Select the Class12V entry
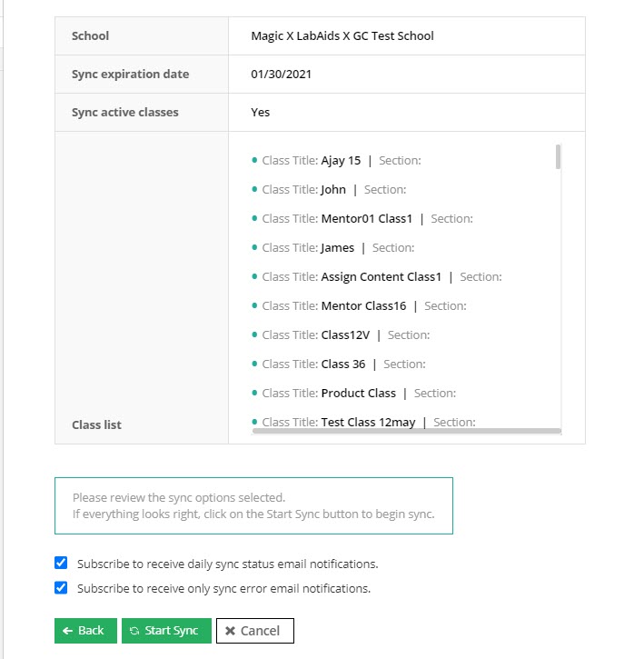The image size is (644, 659). tap(344, 335)
